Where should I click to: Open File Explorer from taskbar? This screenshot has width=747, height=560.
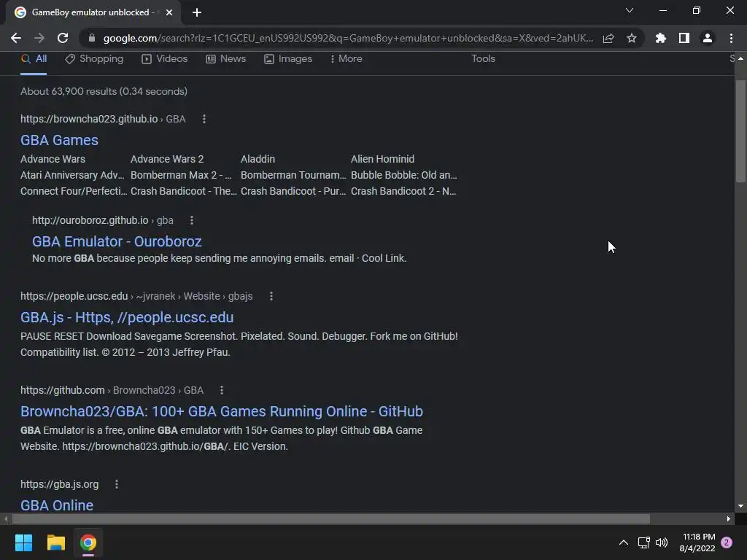(x=55, y=542)
